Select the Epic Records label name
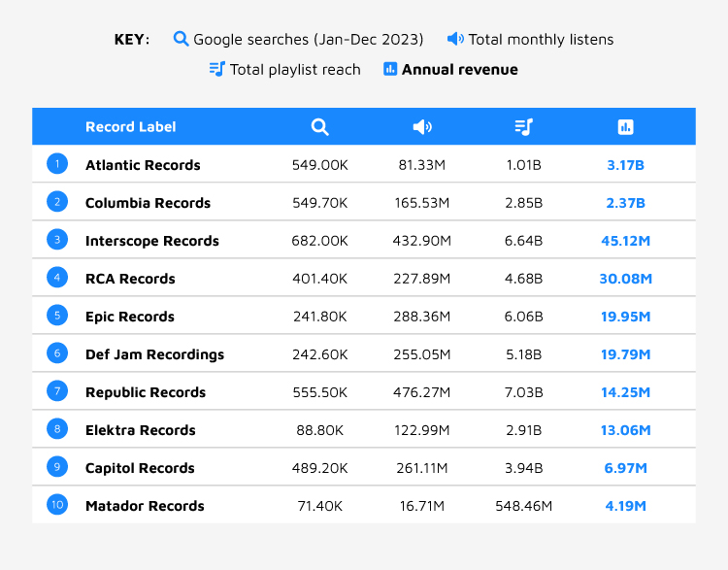Viewport: 728px width, 570px height. pos(130,317)
